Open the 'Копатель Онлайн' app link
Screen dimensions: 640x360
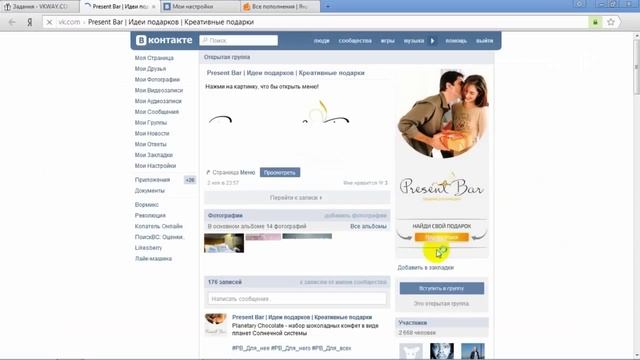[x=159, y=226]
